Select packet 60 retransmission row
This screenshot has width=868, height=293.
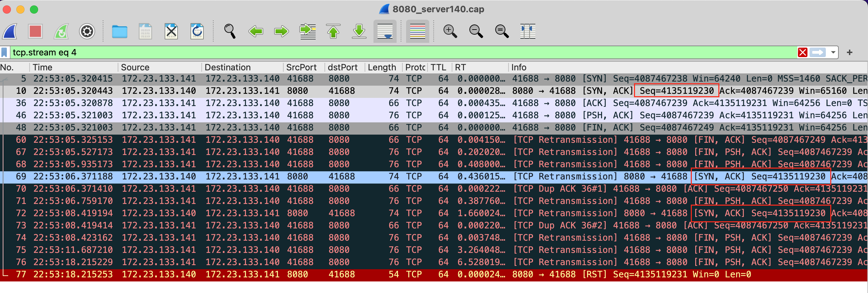(x=434, y=140)
